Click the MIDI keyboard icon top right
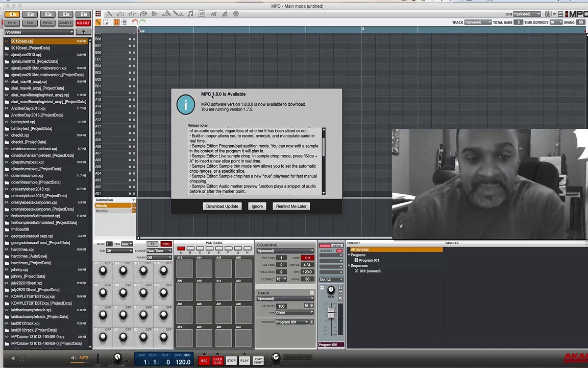This screenshot has height=368, width=588. 548,14
